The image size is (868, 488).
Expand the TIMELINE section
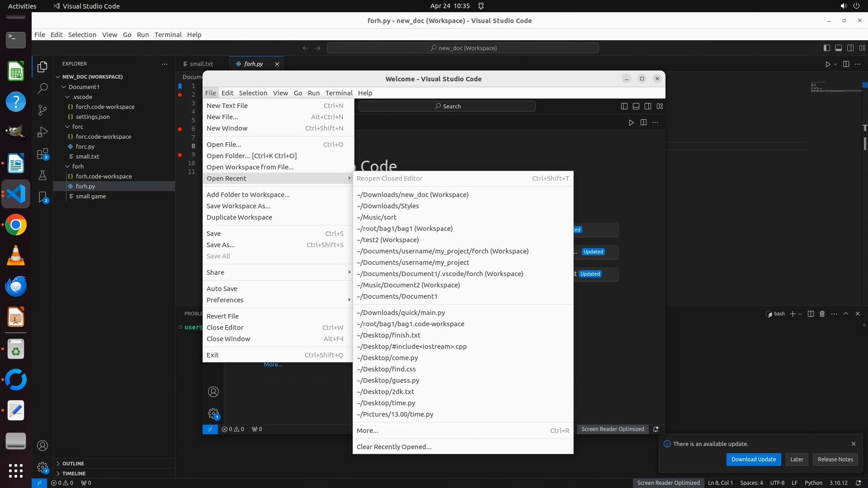click(x=74, y=474)
